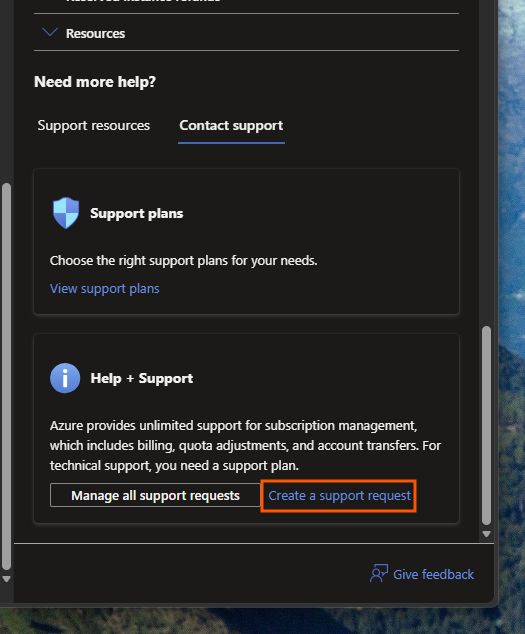Click the left scrollbar down arrow
Image resolution: width=525 pixels, height=634 pixels.
6,579
